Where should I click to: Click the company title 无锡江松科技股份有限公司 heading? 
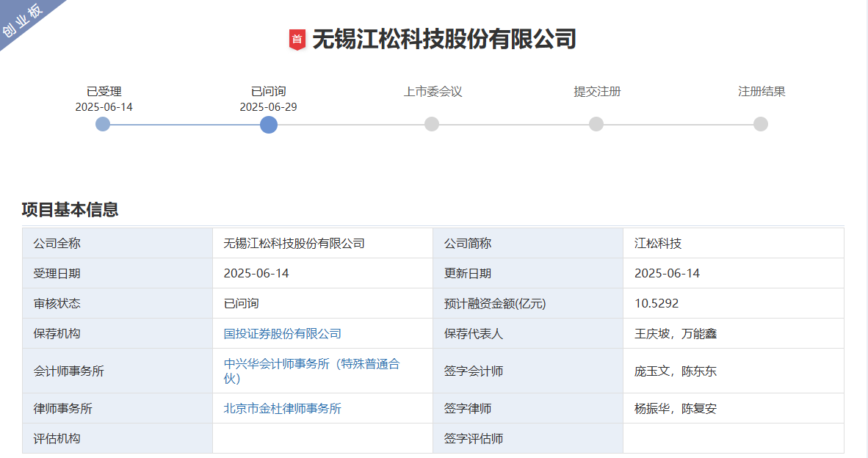[x=444, y=39]
